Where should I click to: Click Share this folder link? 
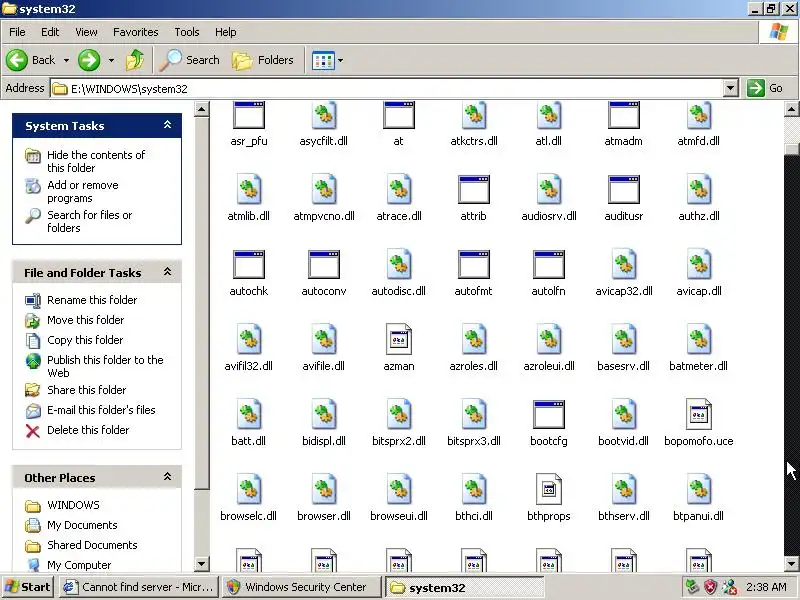pyautogui.click(x=86, y=390)
